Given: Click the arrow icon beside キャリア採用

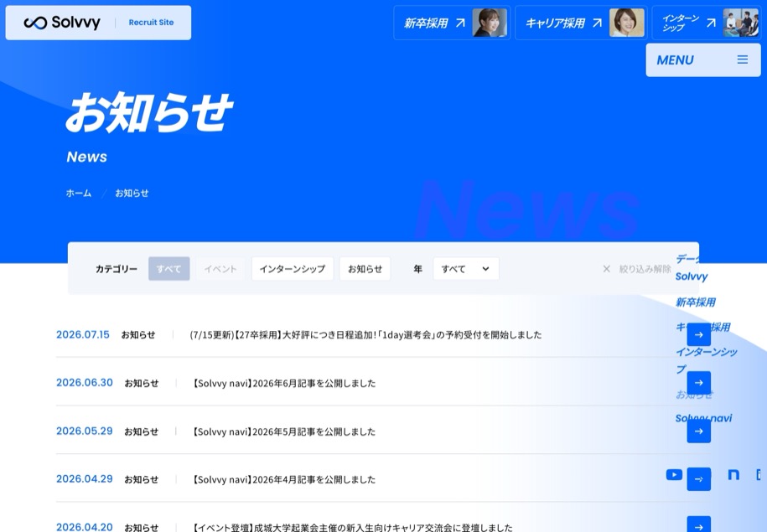Looking at the screenshot, I should 598,23.
